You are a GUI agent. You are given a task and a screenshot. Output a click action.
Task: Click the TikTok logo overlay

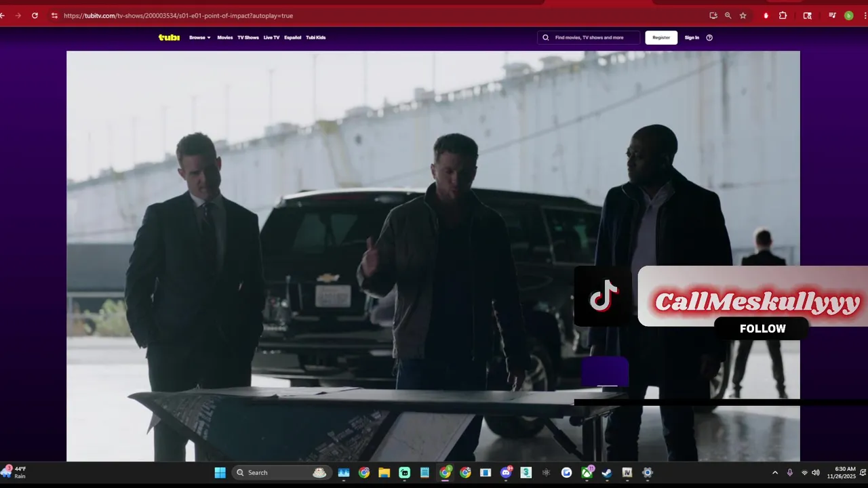[x=603, y=296]
